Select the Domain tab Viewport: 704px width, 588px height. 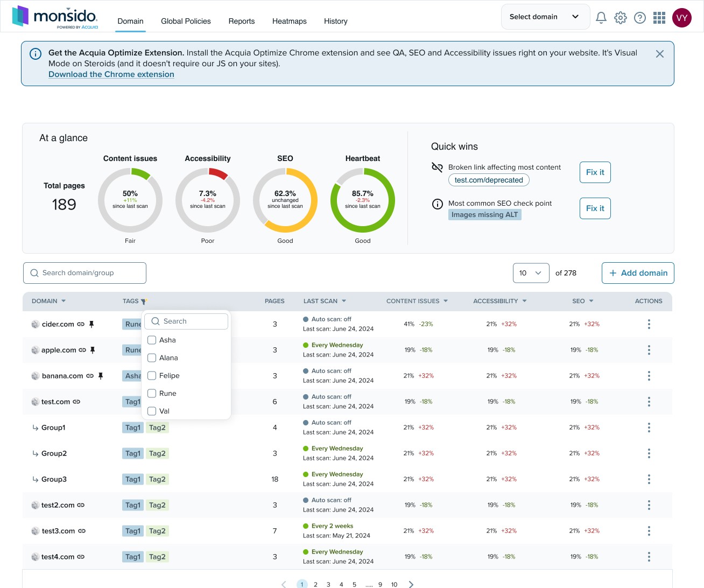point(130,22)
